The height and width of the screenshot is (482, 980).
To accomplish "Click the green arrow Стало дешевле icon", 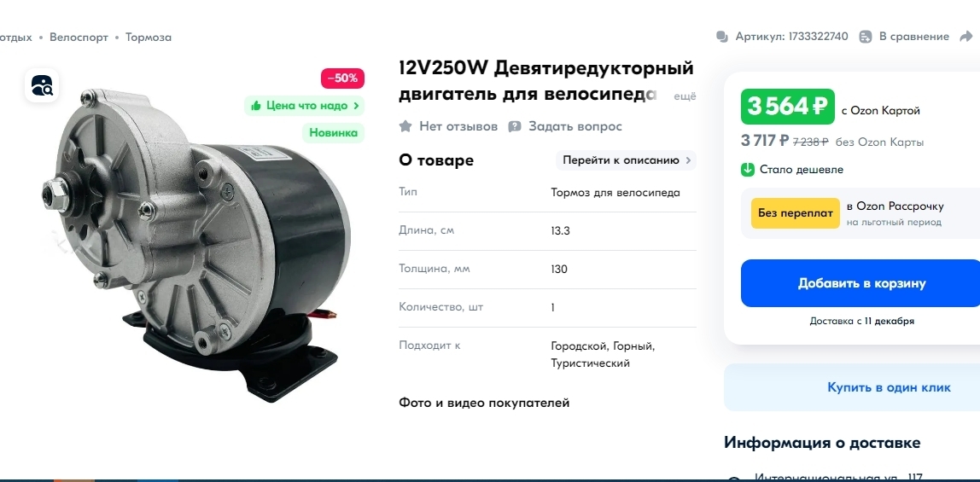I will click(x=748, y=169).
